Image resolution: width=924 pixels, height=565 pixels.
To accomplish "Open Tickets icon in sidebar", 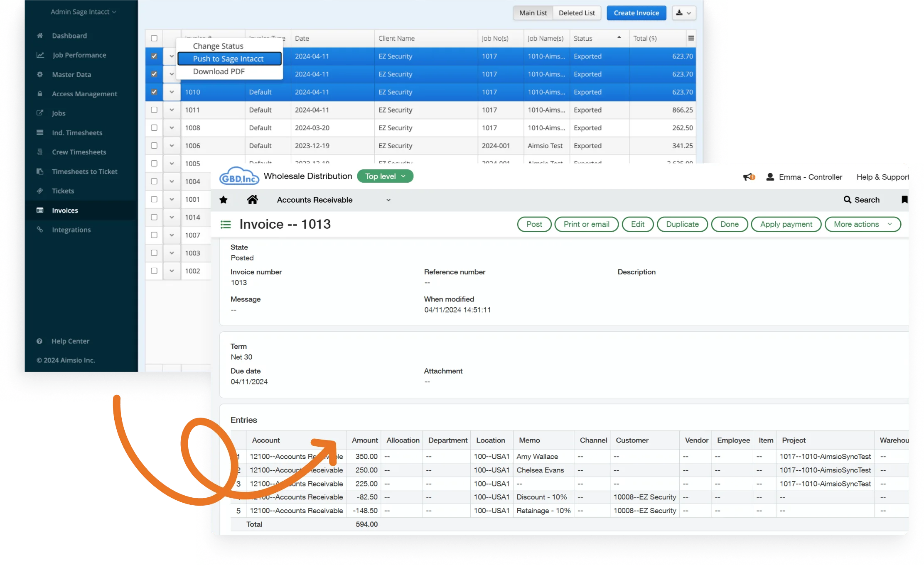I will tap(40, 191).
